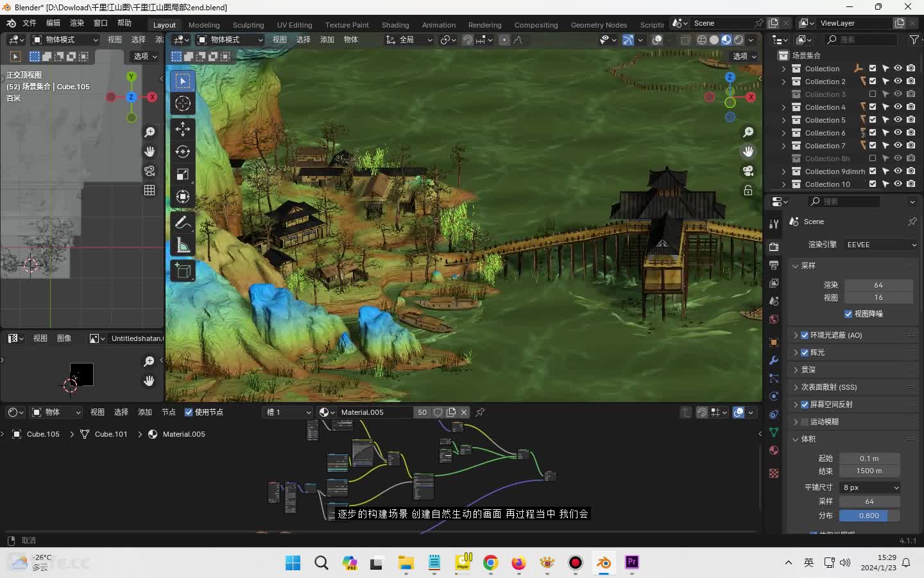This screenshot has height=578, width=924.
Task: Open Premiere Pro from the taskbar
Action: (632, 563)
